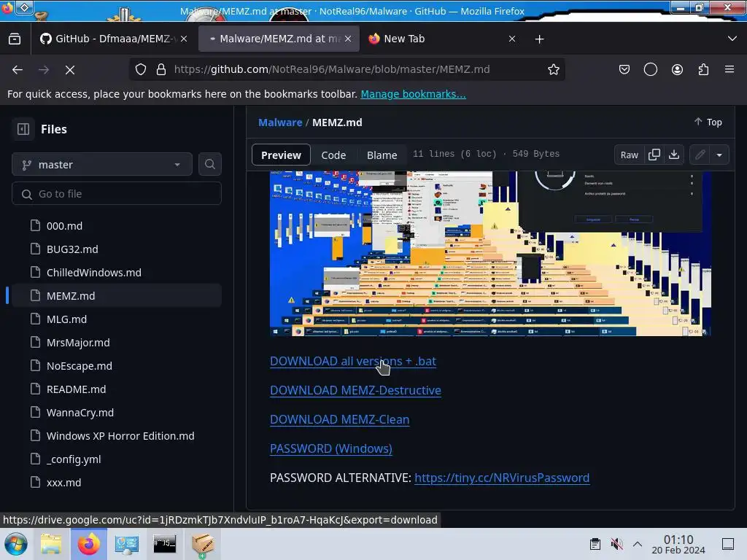Open BUG32.md in file tree
The width and height of the screenshot is (747, 560).
(117, 249)
